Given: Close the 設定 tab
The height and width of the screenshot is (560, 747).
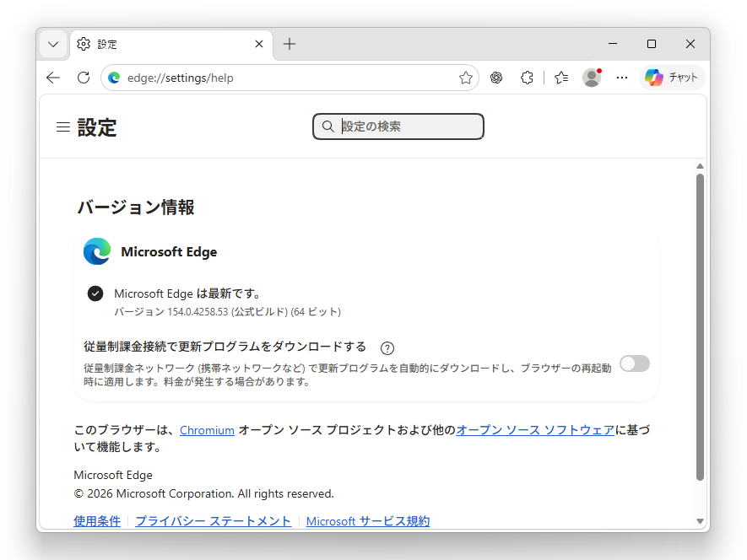Looking at the screenshot, I should point(259,44).
